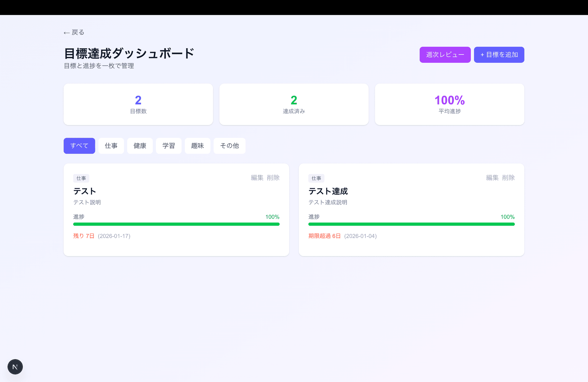
Task: Edit the テスト goal via 編集
Action: click(x=256, y=178)
